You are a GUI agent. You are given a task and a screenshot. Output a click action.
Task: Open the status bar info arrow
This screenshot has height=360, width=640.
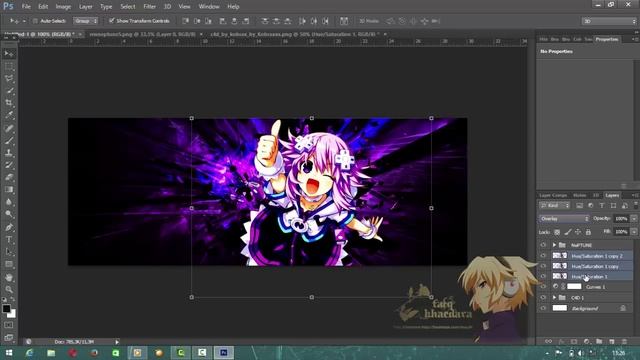(x=117, y=342)
